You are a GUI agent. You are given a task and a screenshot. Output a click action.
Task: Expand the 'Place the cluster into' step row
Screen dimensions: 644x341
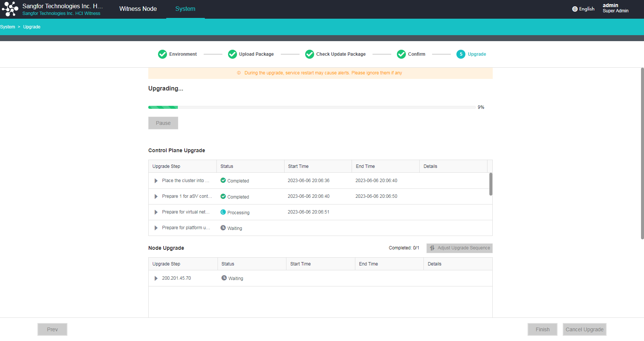coord(156,181)
